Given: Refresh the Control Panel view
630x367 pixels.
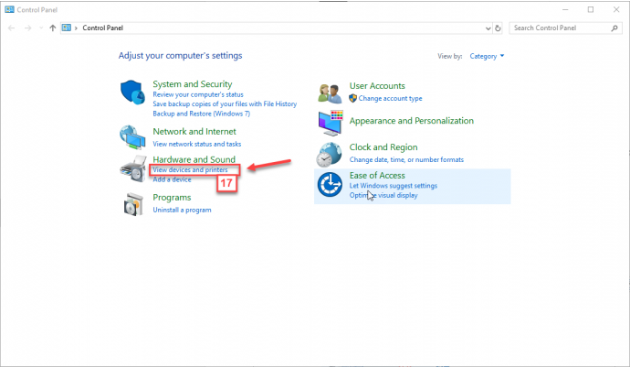Looking at the screenshot, I should pyautogui.click(x=498, y=28).
